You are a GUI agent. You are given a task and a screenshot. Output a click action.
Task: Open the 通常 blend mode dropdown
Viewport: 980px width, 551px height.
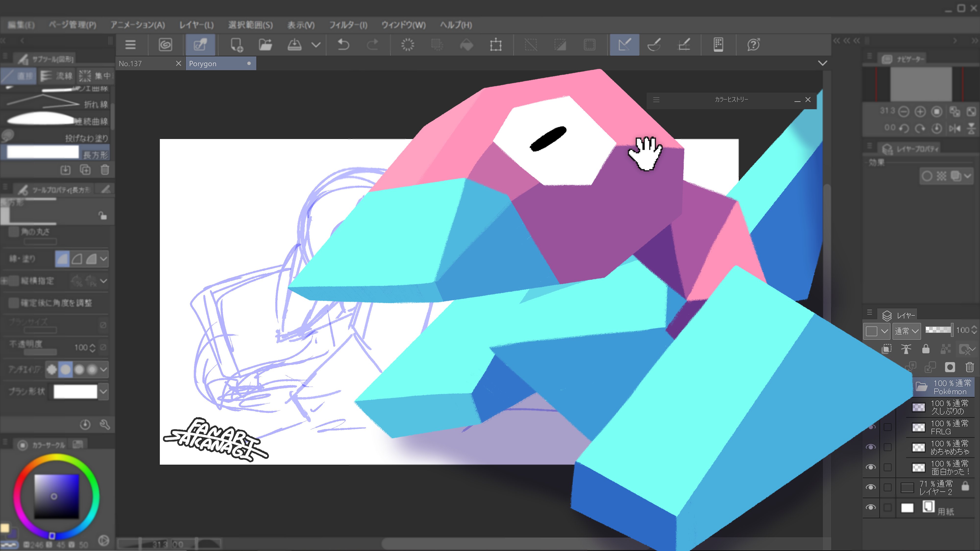point(906,331)
